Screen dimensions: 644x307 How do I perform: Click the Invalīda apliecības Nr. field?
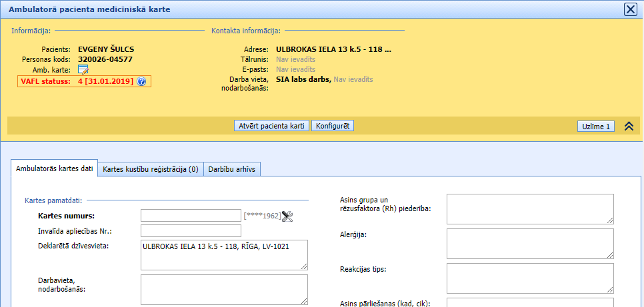point(191,231)
